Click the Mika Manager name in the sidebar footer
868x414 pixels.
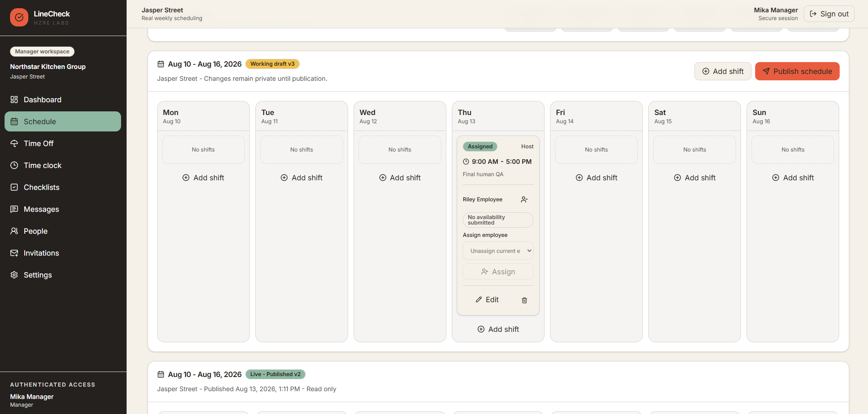pos(32,397)
